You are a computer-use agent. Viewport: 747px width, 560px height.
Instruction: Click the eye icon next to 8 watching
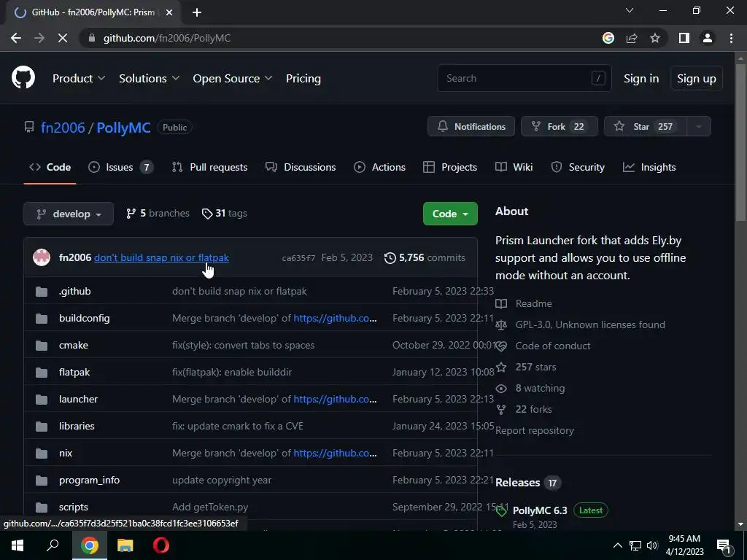click(501, 389)
